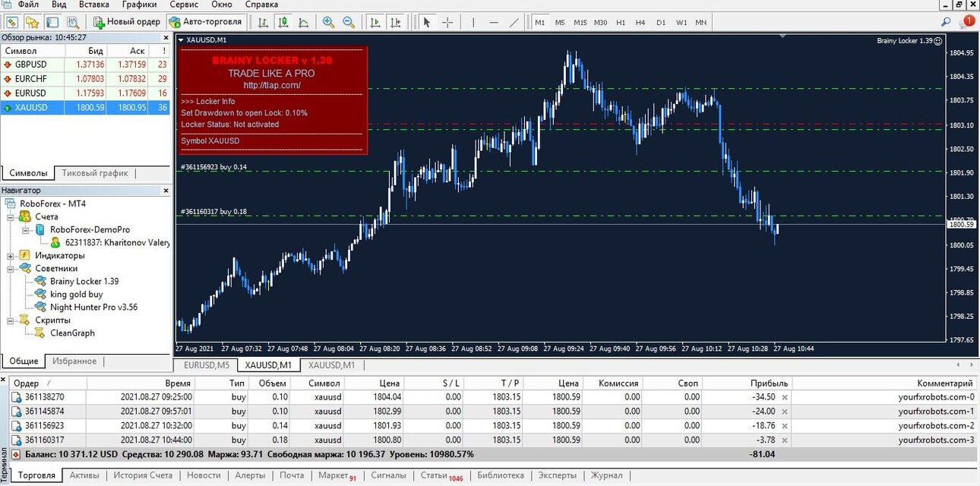Close the Обзор рынка panel
Viewport: 980px width, 486px height.
(x=166, y=37)
